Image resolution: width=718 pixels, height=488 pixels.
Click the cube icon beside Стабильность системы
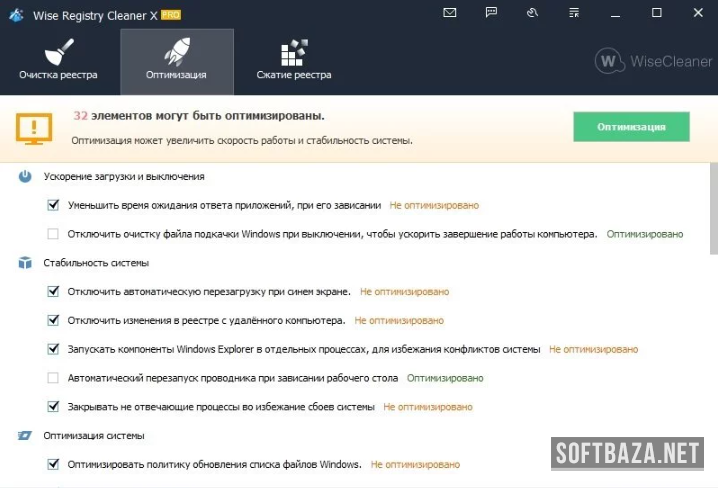(x=25, y=263)
